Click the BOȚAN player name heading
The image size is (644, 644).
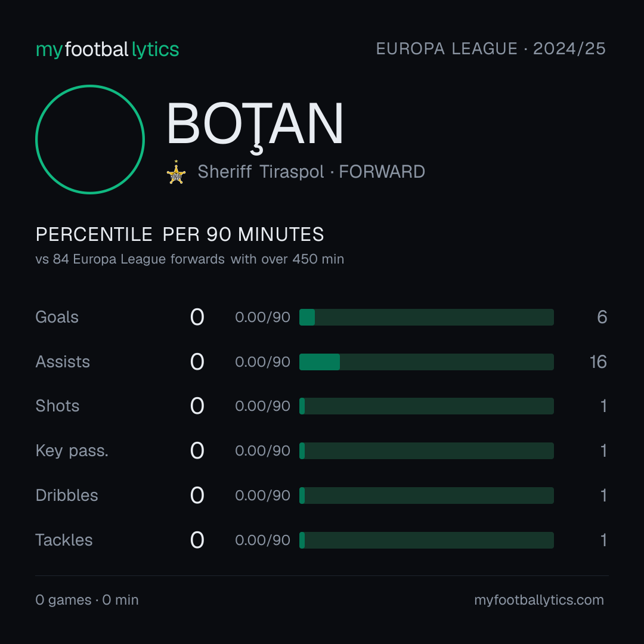point(255,125)
